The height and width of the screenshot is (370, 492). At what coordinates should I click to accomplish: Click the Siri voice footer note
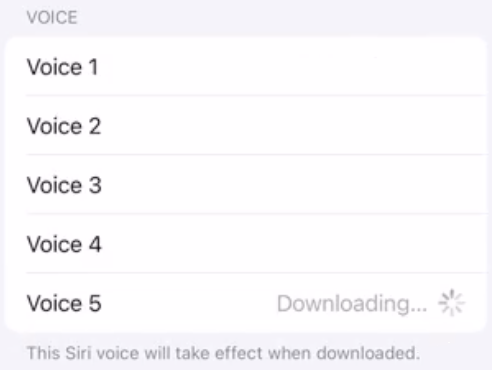pos(223,353)
